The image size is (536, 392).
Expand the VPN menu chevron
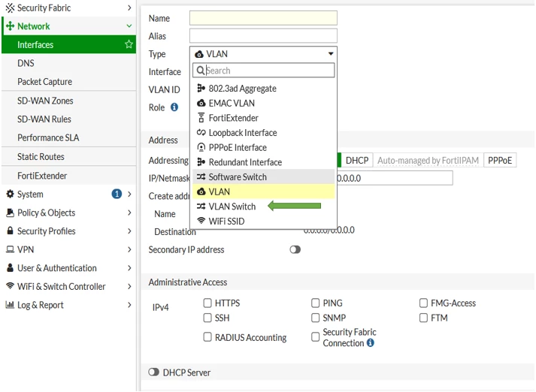pos(129,249)
